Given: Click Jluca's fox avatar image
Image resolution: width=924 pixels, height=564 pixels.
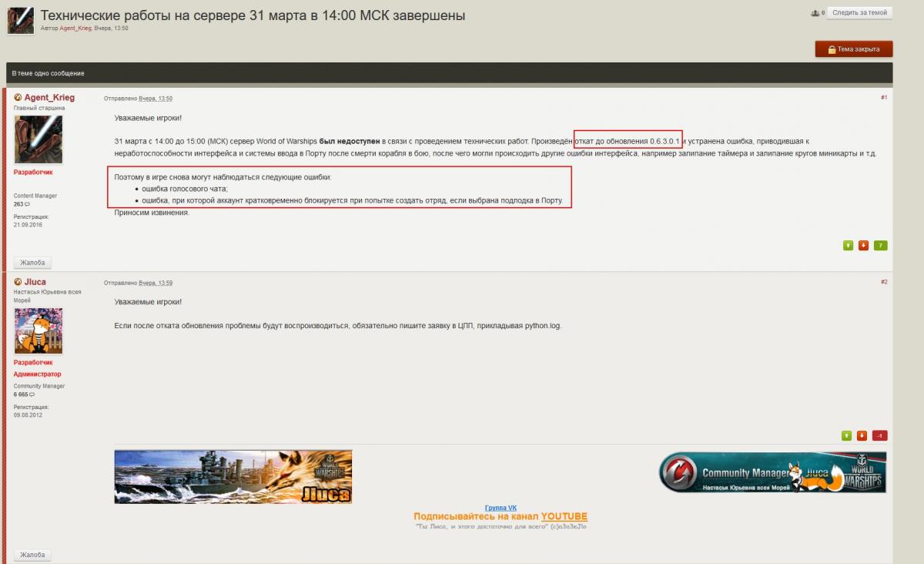Looking at the screenshot, I should (38, 331).
